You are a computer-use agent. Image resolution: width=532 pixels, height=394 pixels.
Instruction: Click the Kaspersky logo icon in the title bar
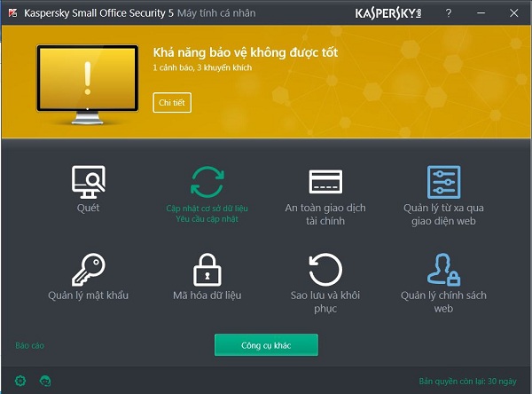pos(13,13)
